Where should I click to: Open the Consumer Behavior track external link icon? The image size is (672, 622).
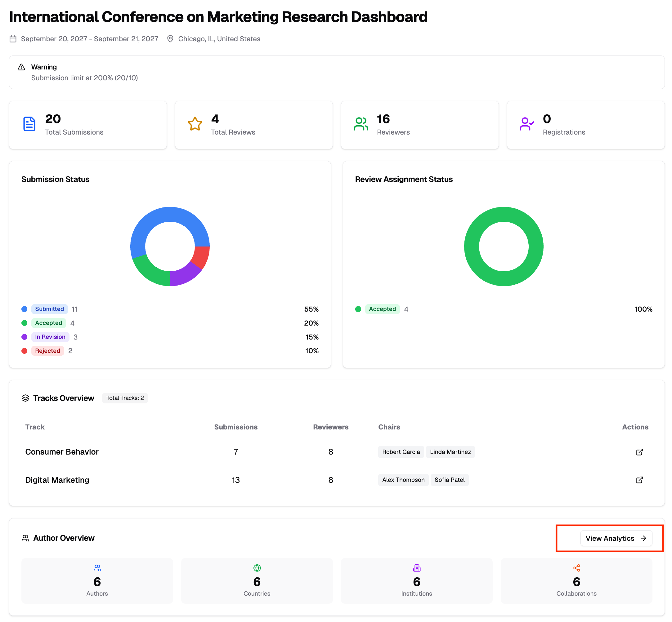639,452
